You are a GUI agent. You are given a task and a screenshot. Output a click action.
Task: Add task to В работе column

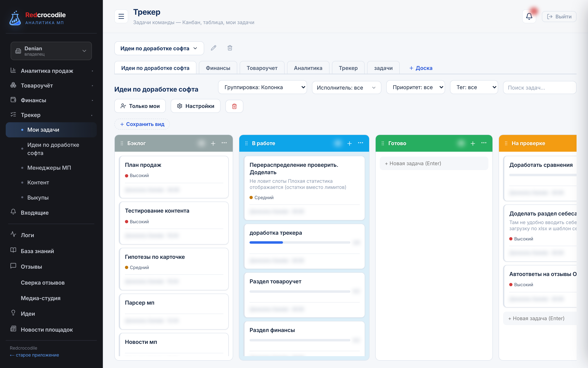pos(349,143)
